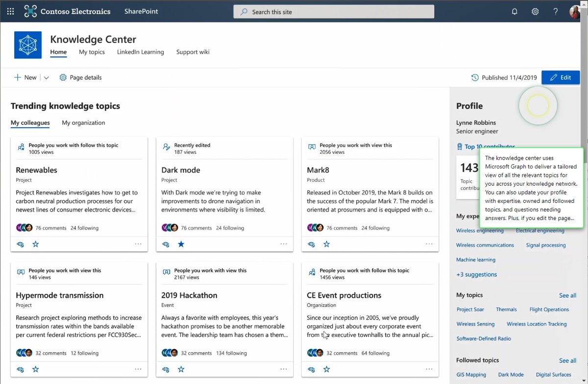This screenshot has height=384, width=588.
Task: Click the magnifier icon in search box
Action: pyautogui.click(x=244, y=12)
